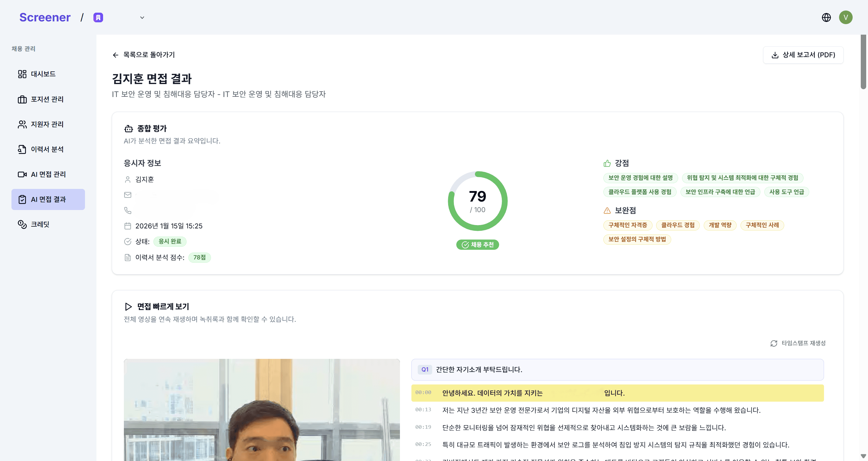This screenshot has height=461, width=868.
Task: Open the 대시보드 from the sidebar
Action: point(43,74)
